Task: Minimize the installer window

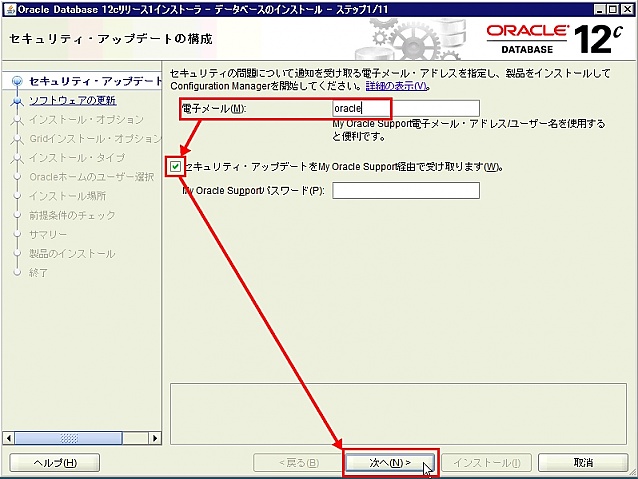Action: pyautogui.click(x=599, y=9)
